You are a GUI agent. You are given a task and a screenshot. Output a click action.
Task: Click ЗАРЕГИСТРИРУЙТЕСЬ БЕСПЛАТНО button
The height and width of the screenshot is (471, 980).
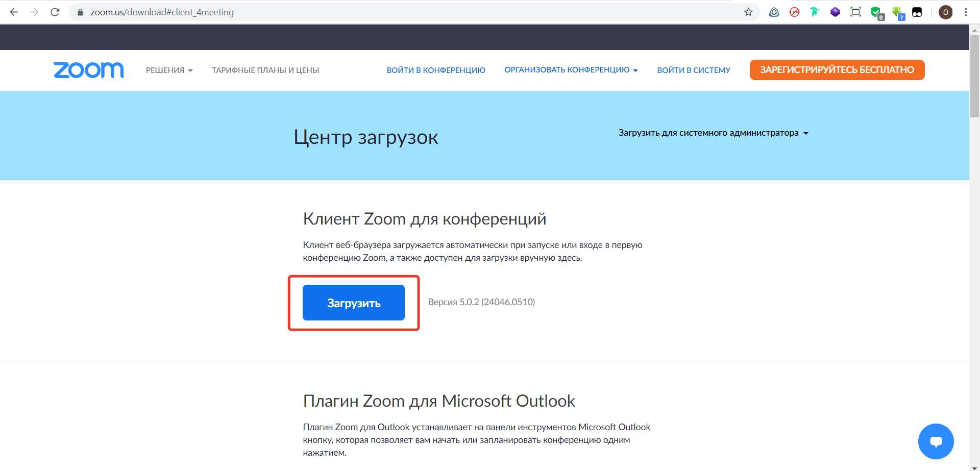click(837, 70)
